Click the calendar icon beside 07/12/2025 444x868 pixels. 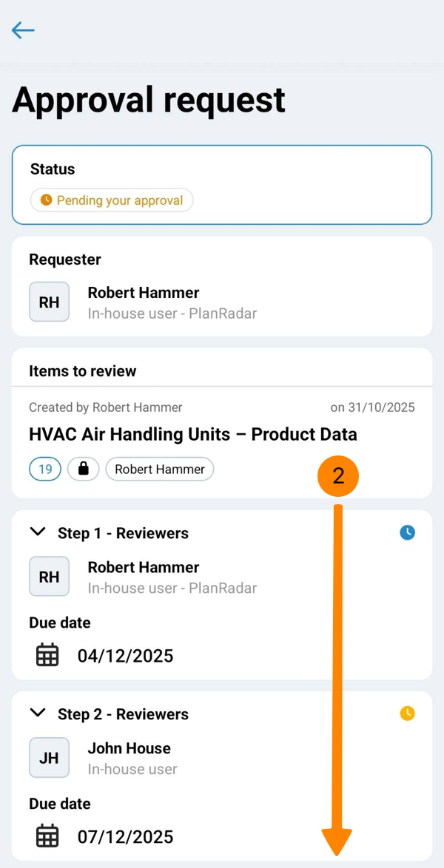(x=47, y=836)
